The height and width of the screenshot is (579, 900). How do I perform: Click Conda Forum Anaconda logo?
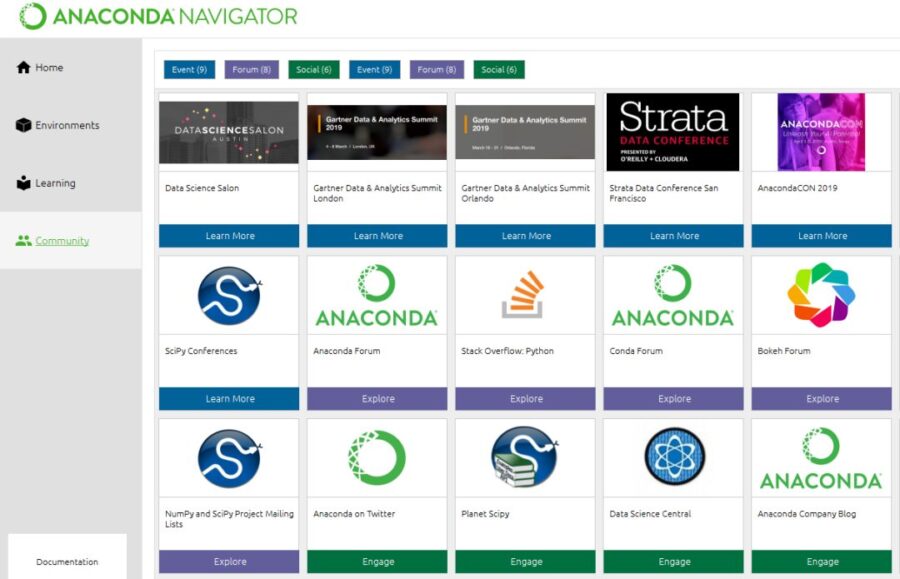[x=673, y=296]
